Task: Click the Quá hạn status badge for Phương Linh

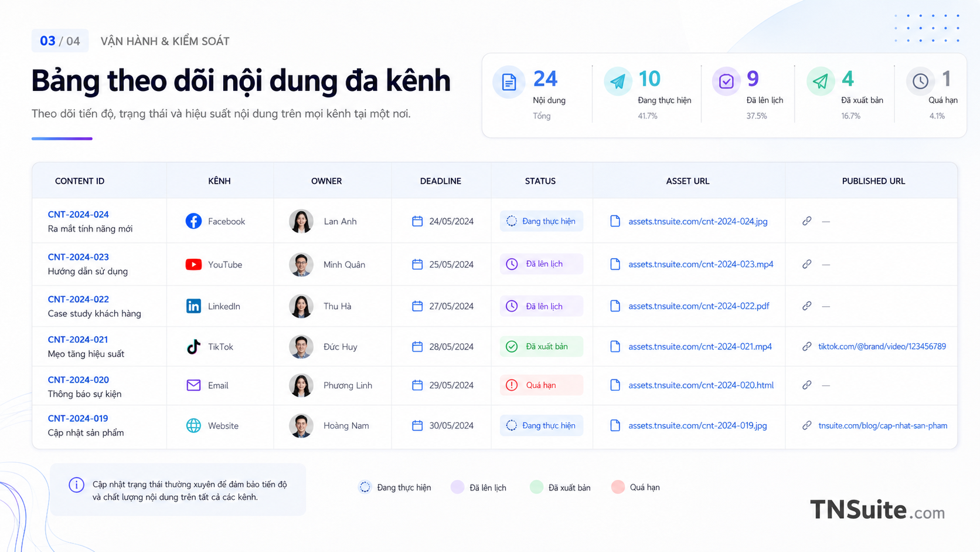Action: pos(541,385)
